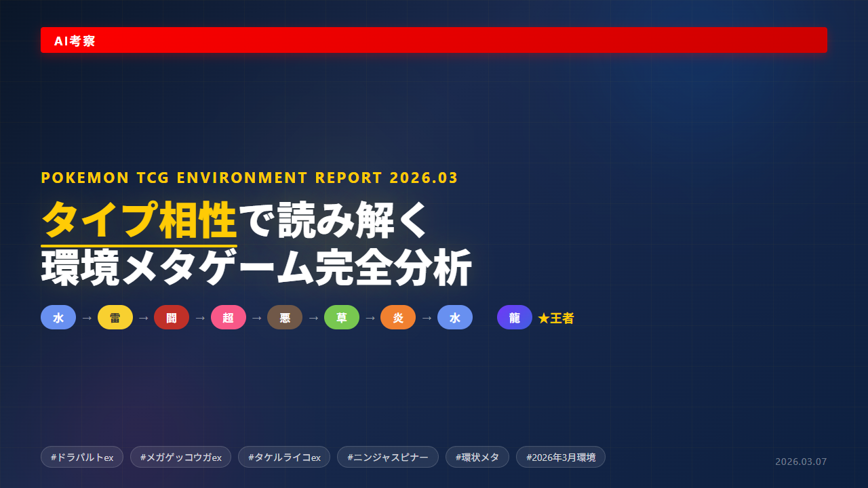The width and height of the screenshot is (868, 488).
Task: Select the purple 龍 type badge
Action: point(515,317)
